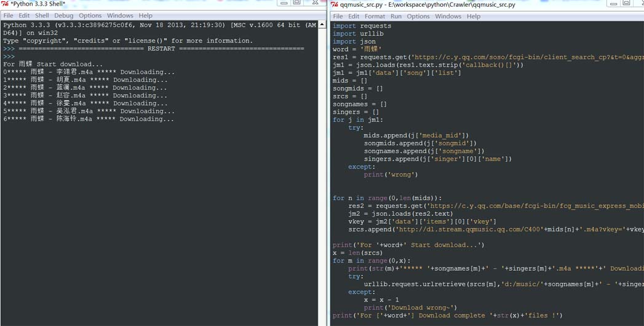Viewport: 644px width, 326px height.
Task: Open the Shell window's File menu
Action: 8,15
